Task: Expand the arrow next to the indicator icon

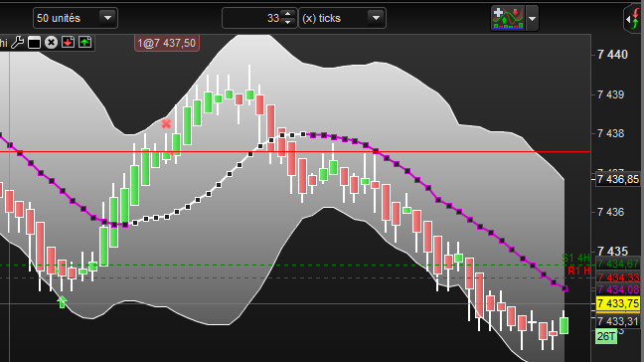Action: (x=533, y=19)
